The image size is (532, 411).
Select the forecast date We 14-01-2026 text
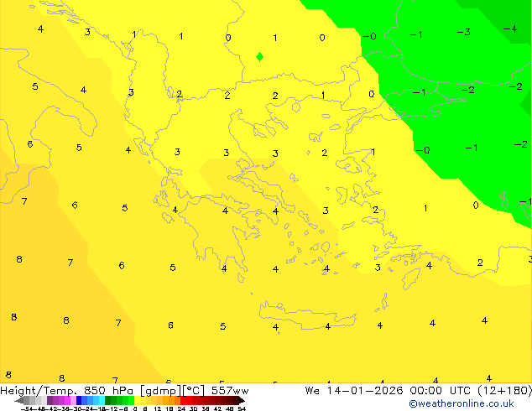pos(354,391)
